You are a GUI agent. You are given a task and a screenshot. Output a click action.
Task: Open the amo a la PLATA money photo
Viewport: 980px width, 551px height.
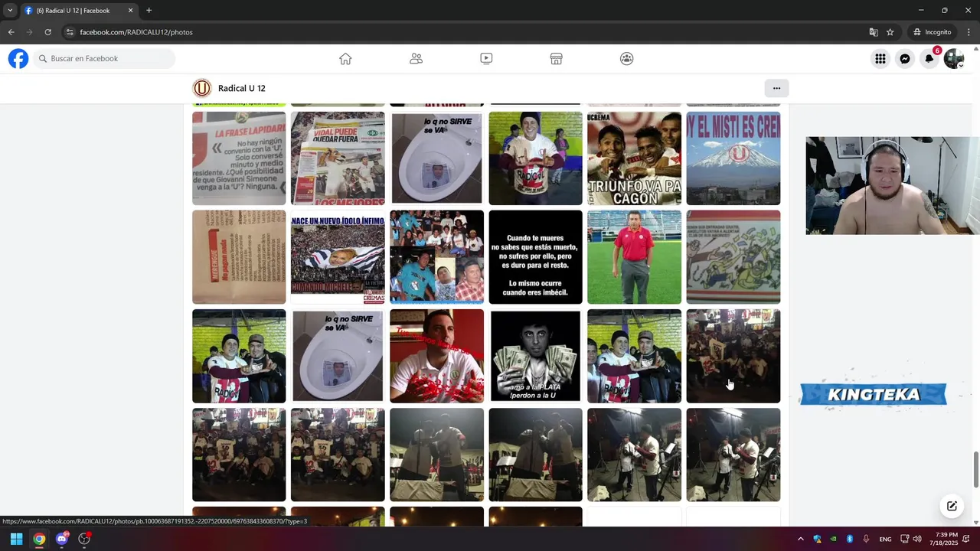(x=535, y=356)
